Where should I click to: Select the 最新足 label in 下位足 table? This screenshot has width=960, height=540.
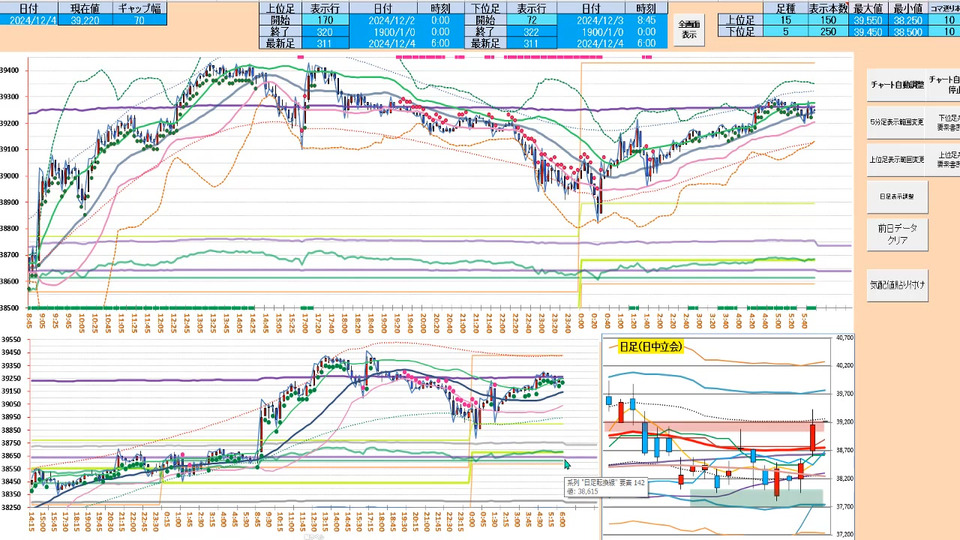click(x=486, y=43)
